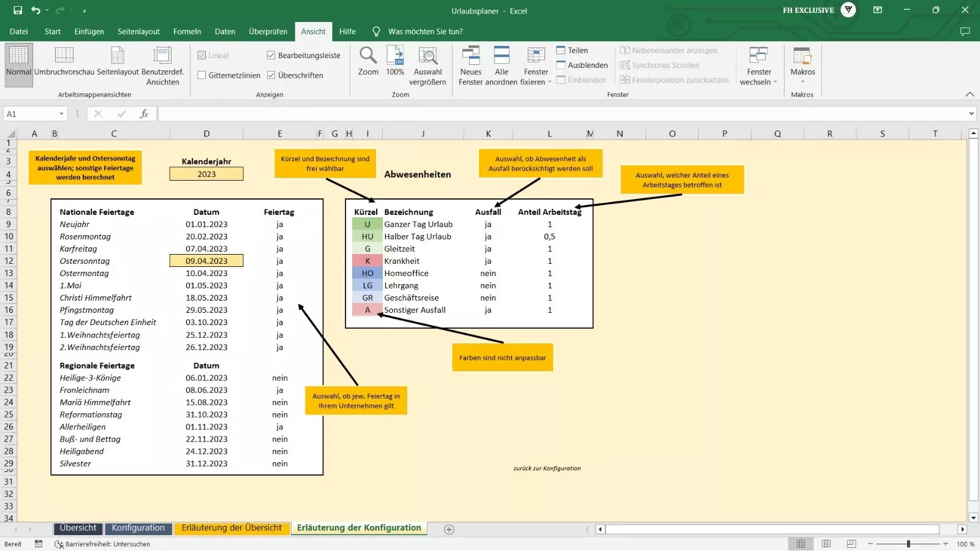Expand the formula bar chevron
This screenshot has height=551, width=980.
(x=971, y=114)
